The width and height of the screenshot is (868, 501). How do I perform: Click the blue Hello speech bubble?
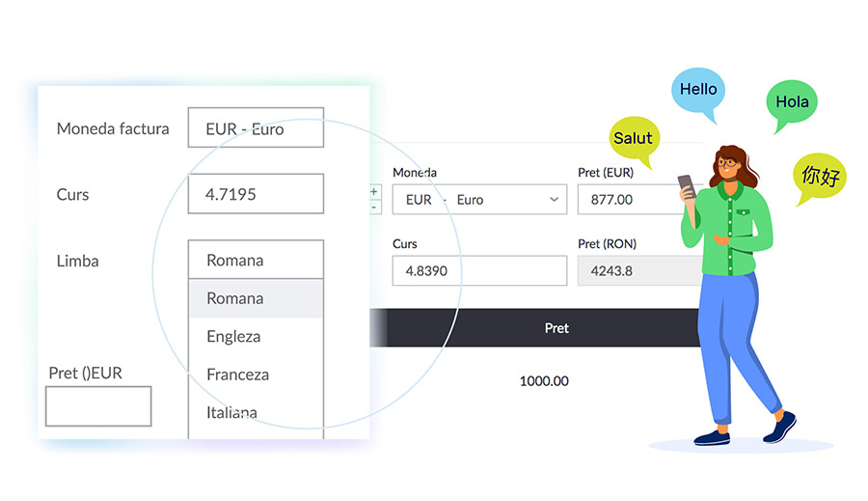click(x=698, y=92)
